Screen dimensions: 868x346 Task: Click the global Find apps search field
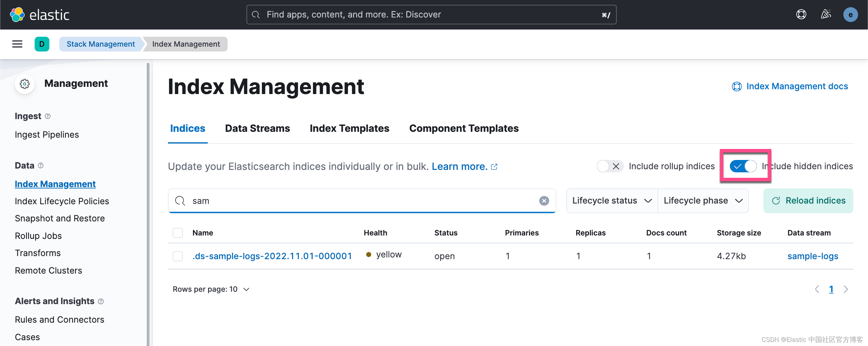pos(431,15)
